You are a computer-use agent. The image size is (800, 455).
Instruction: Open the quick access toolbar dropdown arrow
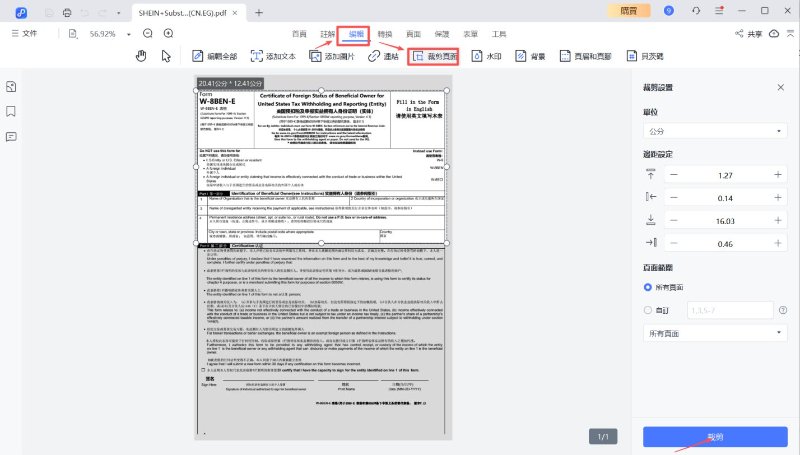click(x=118, y=13)
